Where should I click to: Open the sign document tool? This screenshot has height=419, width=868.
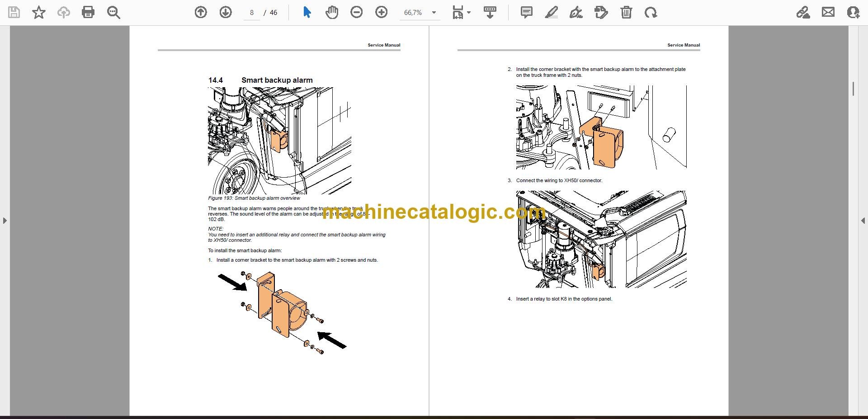[x=576, y=12]
